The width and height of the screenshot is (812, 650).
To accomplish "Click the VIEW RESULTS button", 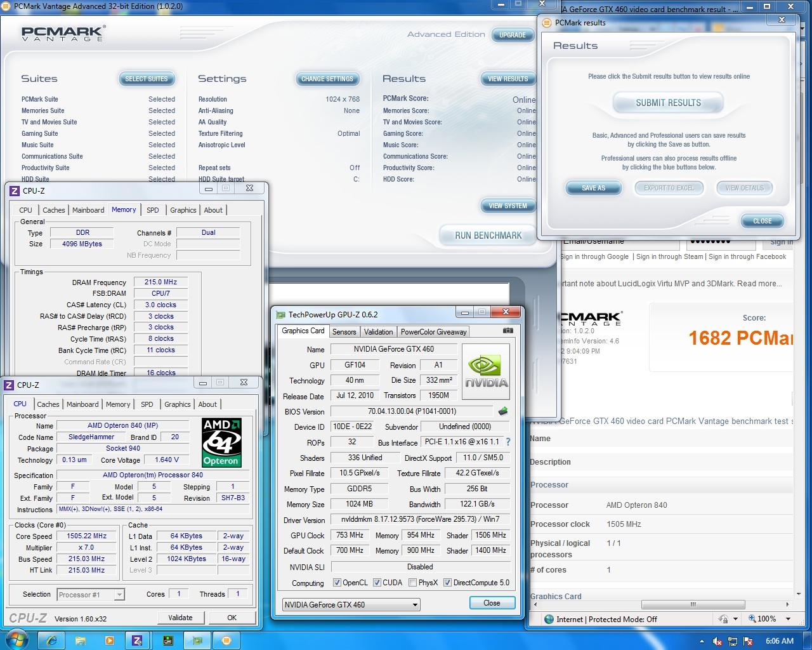I will tap(507, 79).
